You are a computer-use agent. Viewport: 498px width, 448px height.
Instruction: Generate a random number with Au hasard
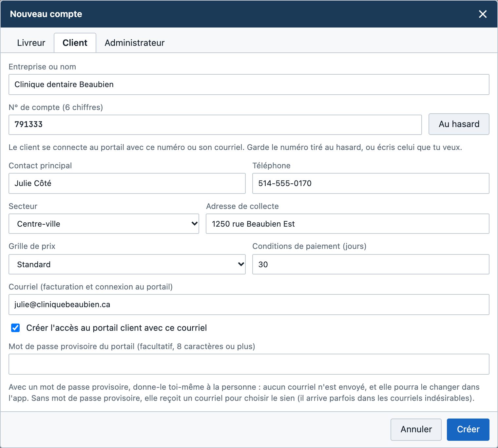pos(459,124)
